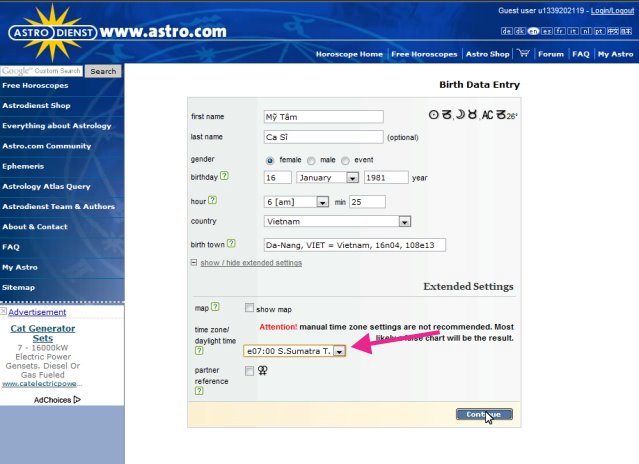Click the help icon next to map

pos(215,306)
